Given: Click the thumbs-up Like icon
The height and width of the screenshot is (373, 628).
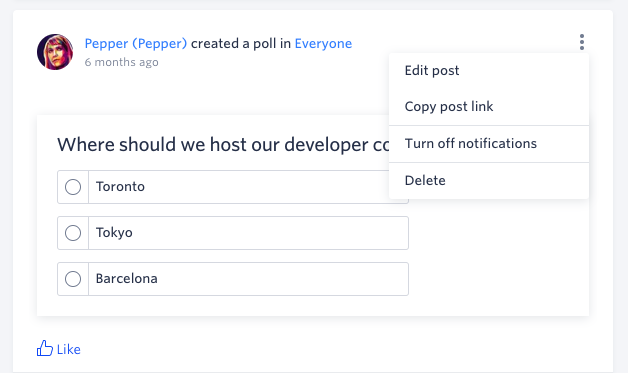Looking at the screenshot, I should tap(45, 349).
